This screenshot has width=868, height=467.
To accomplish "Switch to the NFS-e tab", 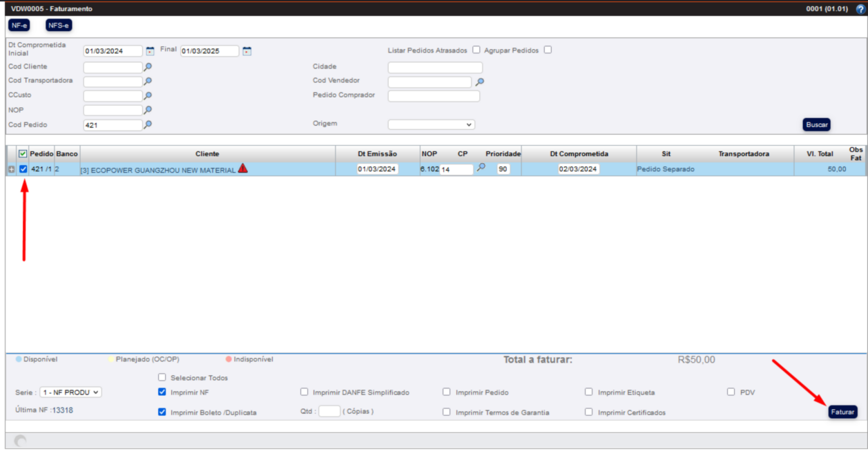I will coord(59,26).
